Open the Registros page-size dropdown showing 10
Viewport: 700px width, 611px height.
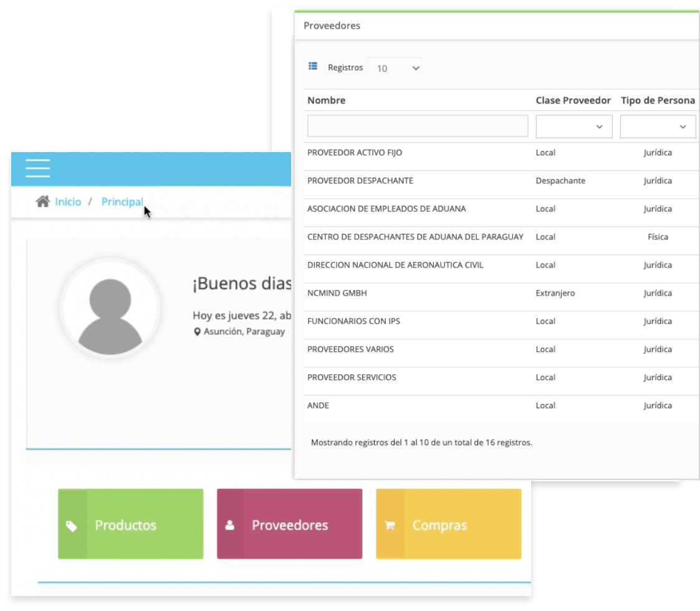[x=394, y=69]
